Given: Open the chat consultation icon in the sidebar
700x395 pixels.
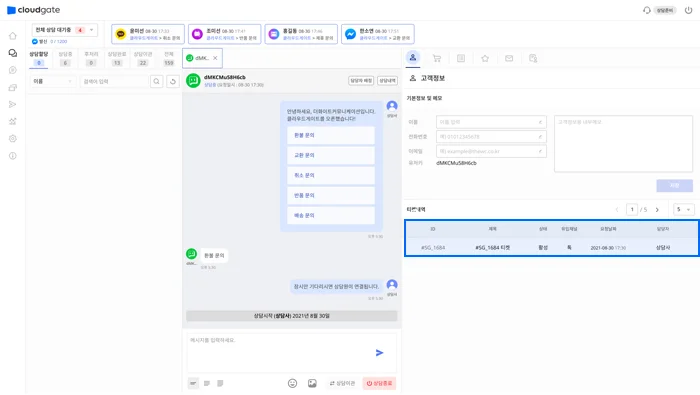Looking at the screenshot, I should (12, 53).
